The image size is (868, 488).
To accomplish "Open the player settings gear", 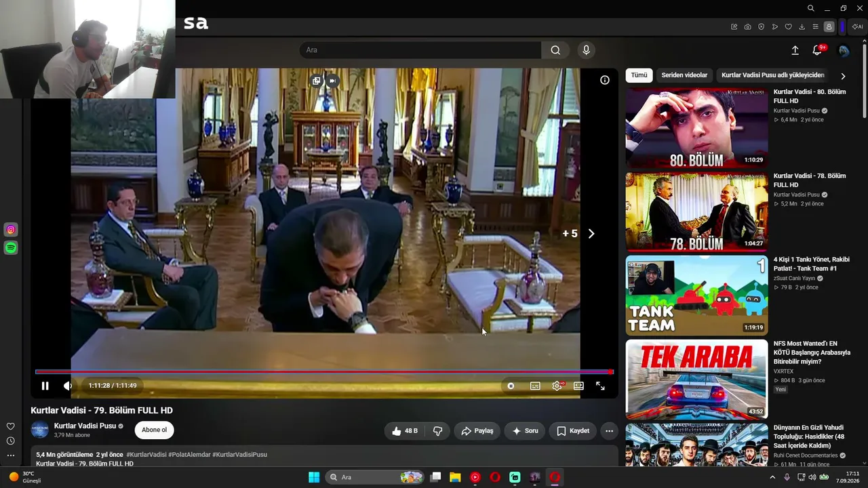I will click(557, 386).
